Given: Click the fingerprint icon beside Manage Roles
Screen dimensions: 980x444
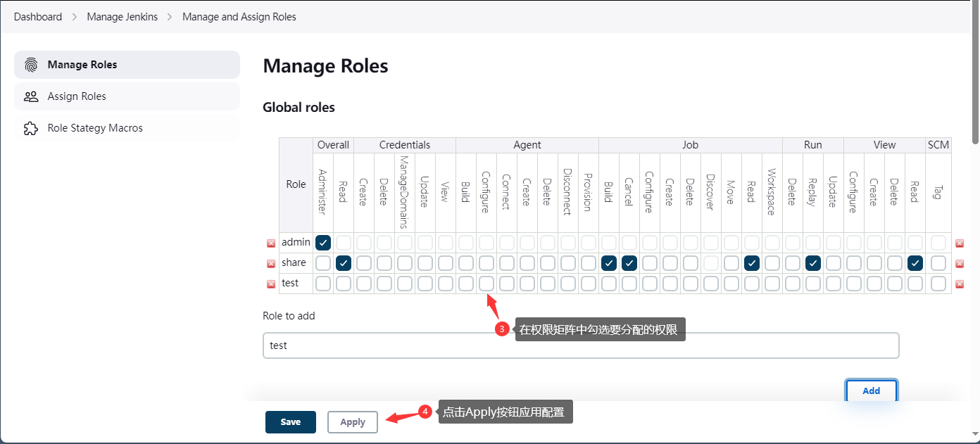Looking at the screenshot, I should click(31, 65).
